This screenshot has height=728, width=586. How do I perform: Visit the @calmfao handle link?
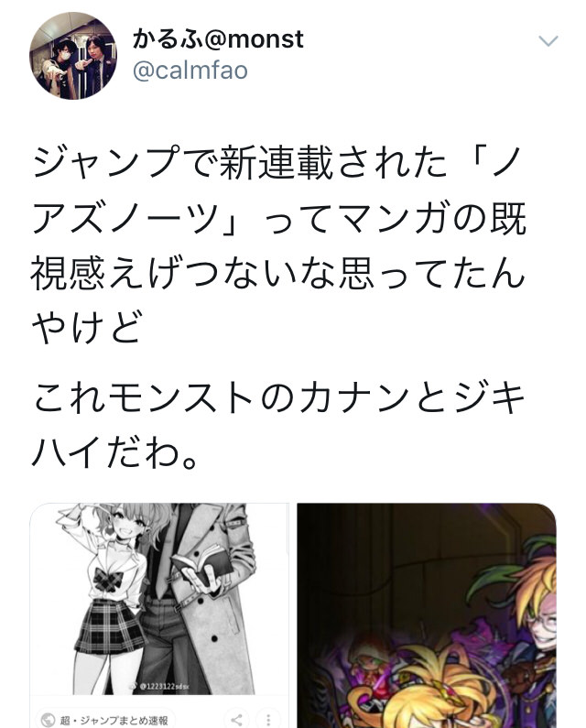point(190,71)
